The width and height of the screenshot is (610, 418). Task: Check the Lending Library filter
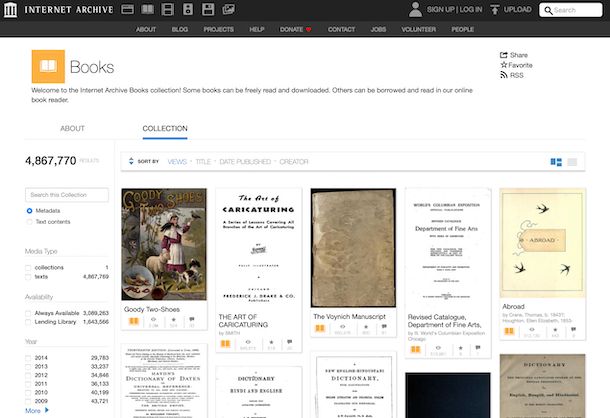point(28,322)
